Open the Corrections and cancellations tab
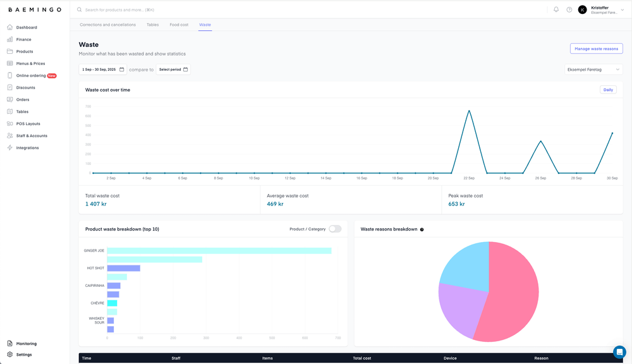632x364 pixels. tap(108, 25)
